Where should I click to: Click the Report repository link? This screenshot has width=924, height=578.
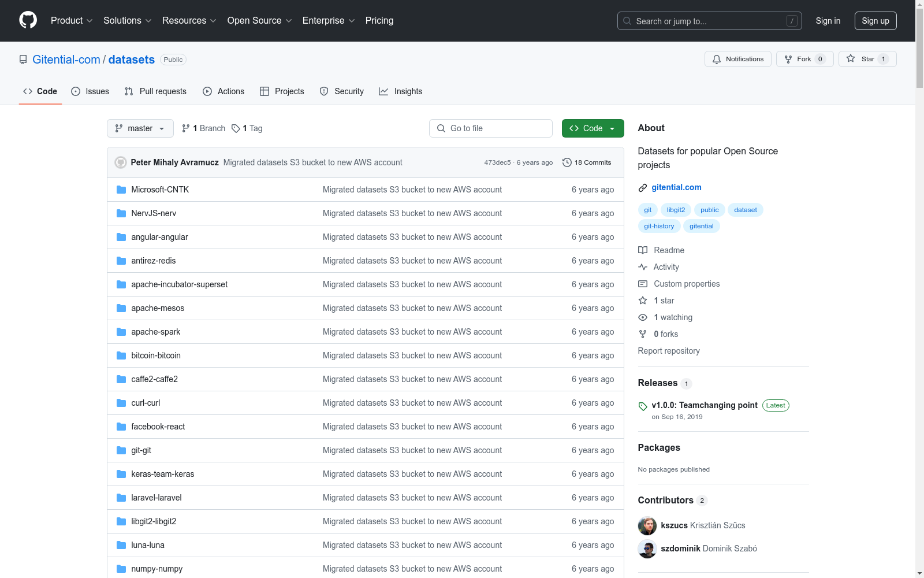(x=669, y=351)
